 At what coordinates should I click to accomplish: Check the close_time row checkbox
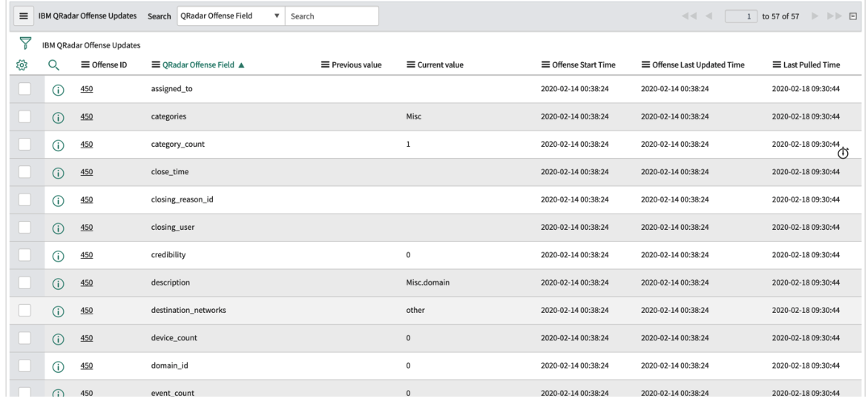coord(24,171)
